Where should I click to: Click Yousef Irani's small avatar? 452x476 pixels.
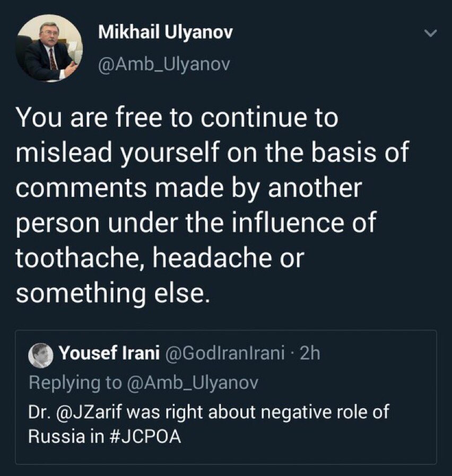[x=40, y=355]
